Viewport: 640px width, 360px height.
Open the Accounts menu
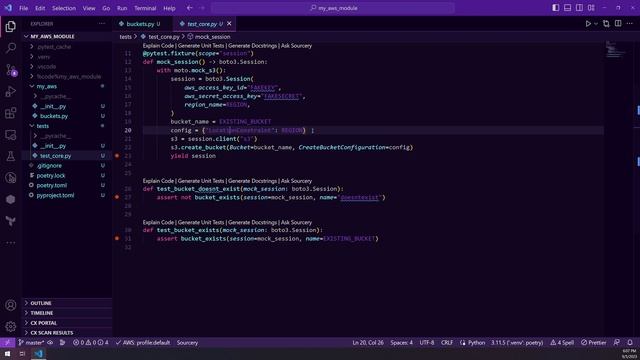(x=11, y=305)
